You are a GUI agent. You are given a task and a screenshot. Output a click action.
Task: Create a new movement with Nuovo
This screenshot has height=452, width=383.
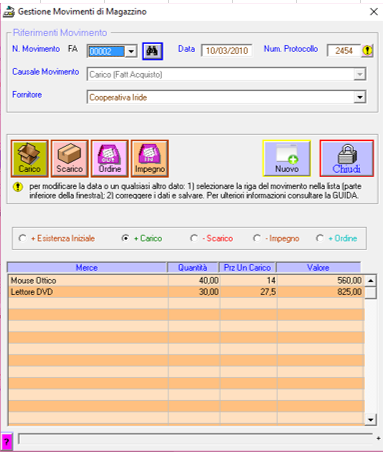(287, 158)
